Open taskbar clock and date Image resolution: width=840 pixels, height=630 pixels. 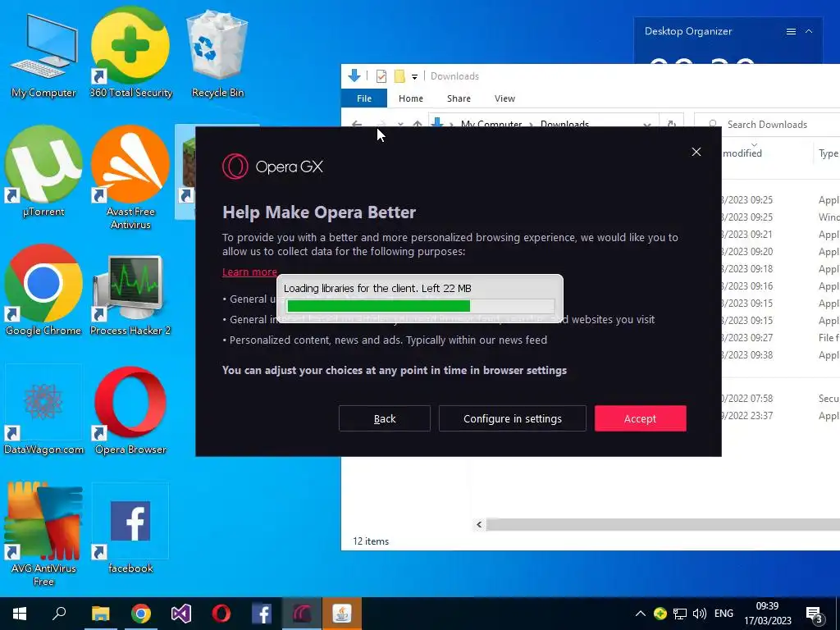767,614
